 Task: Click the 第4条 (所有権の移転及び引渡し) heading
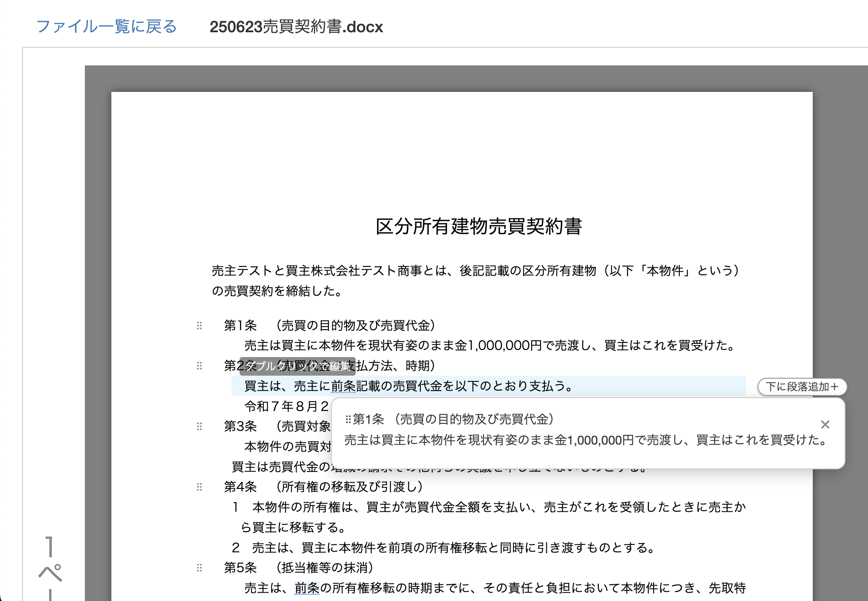coord(324,487)
